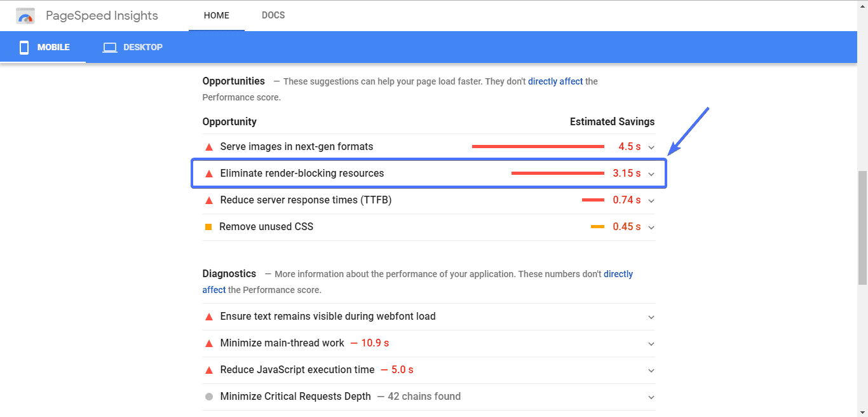This screenshot has width=868, height=417.
Task: Click gray circle beside Minimize Critical Requests Depth
Action: pyautogui.click(x=208, y=397)
